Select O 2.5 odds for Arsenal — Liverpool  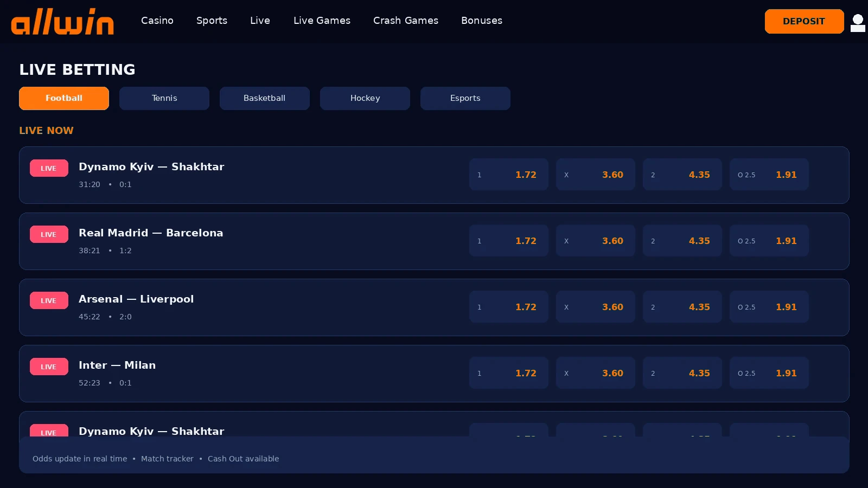coord(769,307)
